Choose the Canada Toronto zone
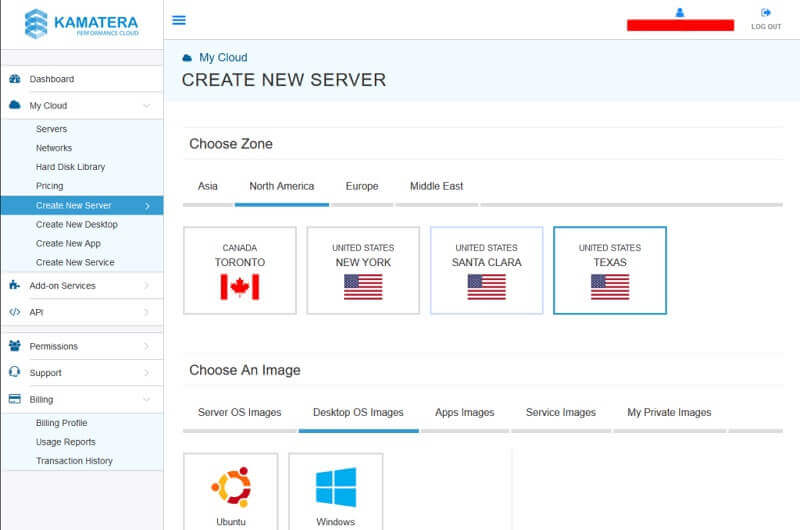800x530 pixels. tap(240, 270)
